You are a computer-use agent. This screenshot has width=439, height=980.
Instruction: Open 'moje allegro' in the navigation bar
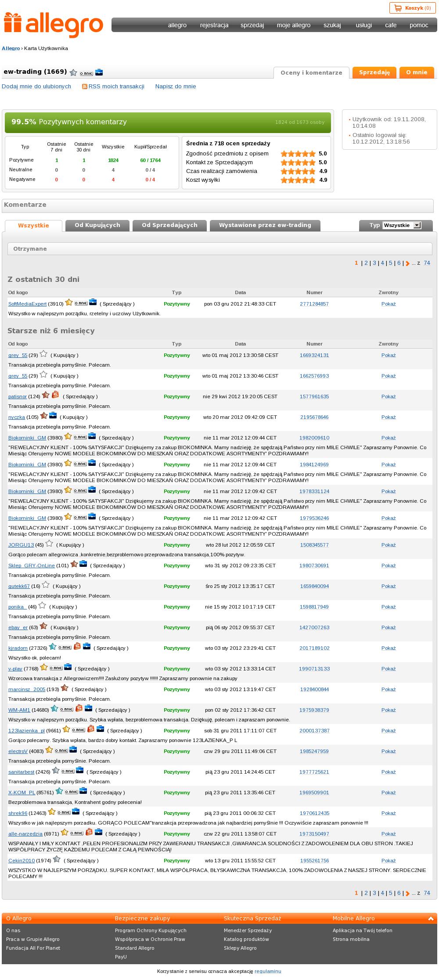[x=294, y=25]
